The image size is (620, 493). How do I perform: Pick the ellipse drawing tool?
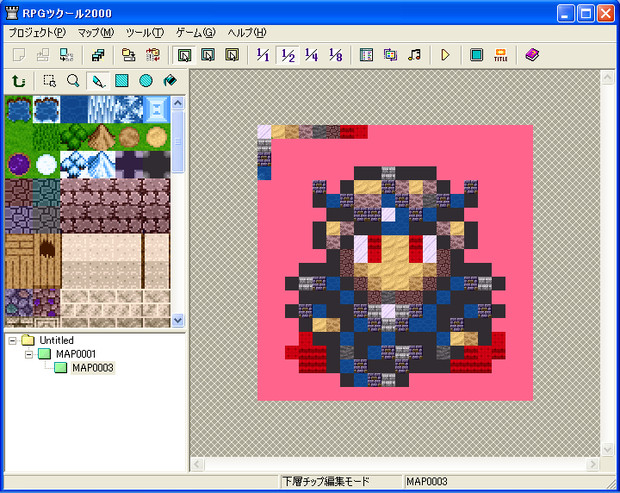146,80
